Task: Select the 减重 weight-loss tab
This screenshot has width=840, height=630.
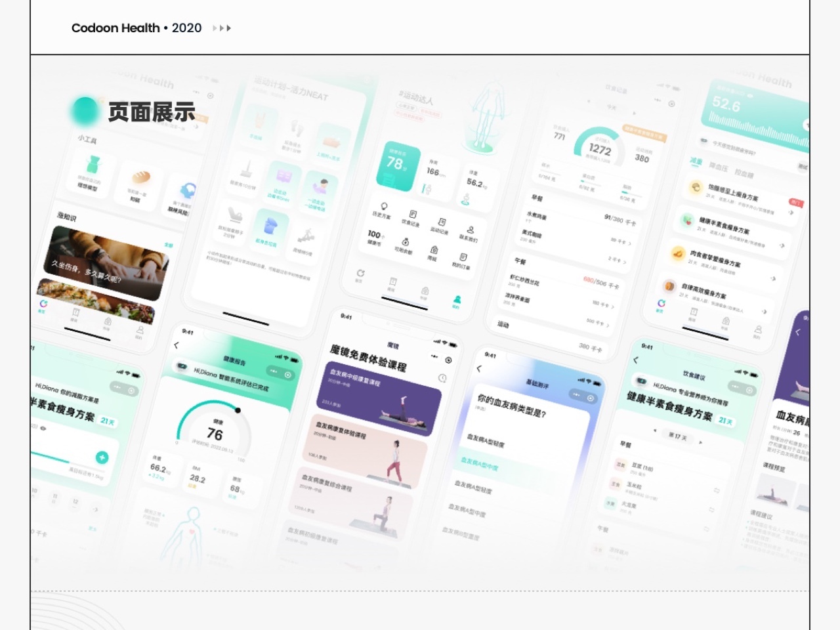Action: tap(696, 161)
